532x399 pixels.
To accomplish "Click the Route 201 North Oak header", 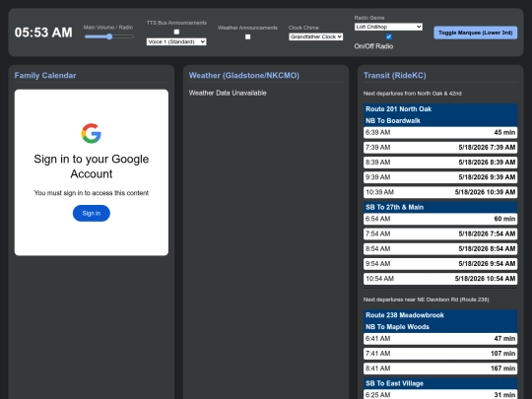I will coord(440,109).
